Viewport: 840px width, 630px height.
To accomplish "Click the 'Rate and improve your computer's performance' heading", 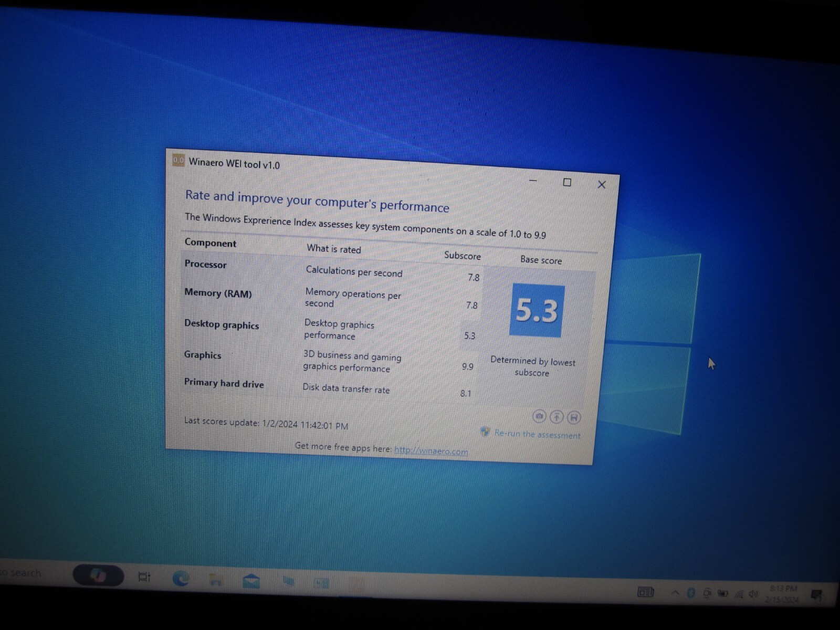I will pyautogui.click(x=317, y=201).
